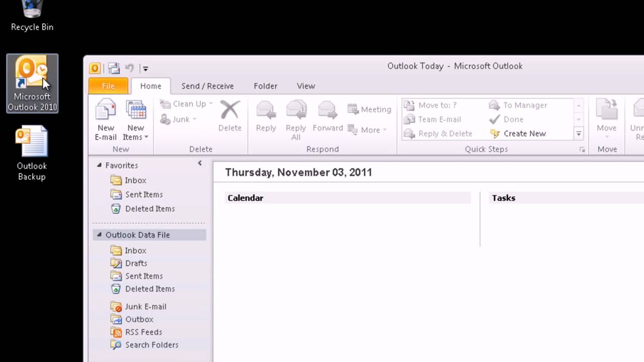
Task: Open the View ribbon tab
Action: click(305, 86)
